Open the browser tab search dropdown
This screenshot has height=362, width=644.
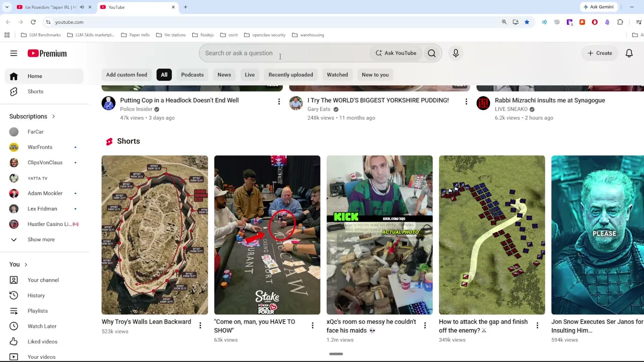(x=7, y=7)
